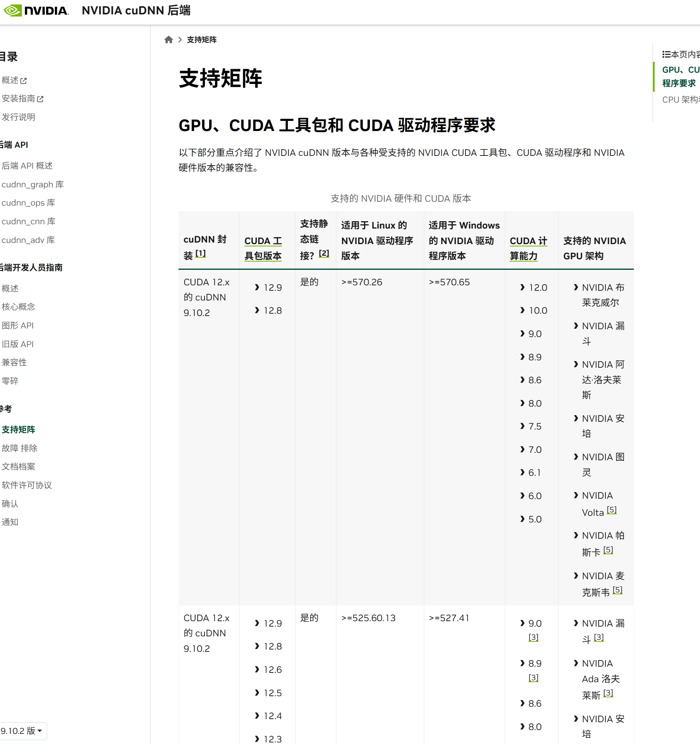This screenshot has width=700, height=744.
Task: Click 支持矩阵 breadcrumb text
Action: pyautogui.click(x=201, y=40)
